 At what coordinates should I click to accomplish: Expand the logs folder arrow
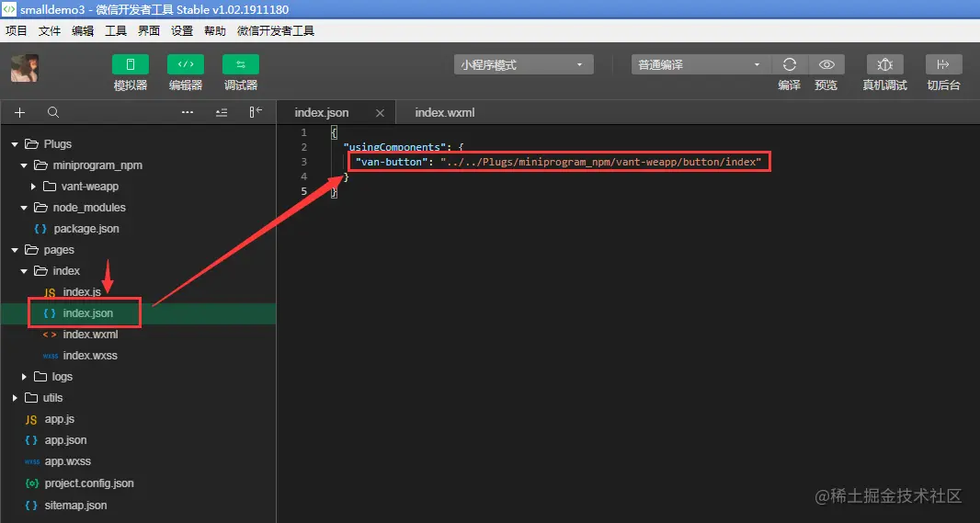click(24, 377)
